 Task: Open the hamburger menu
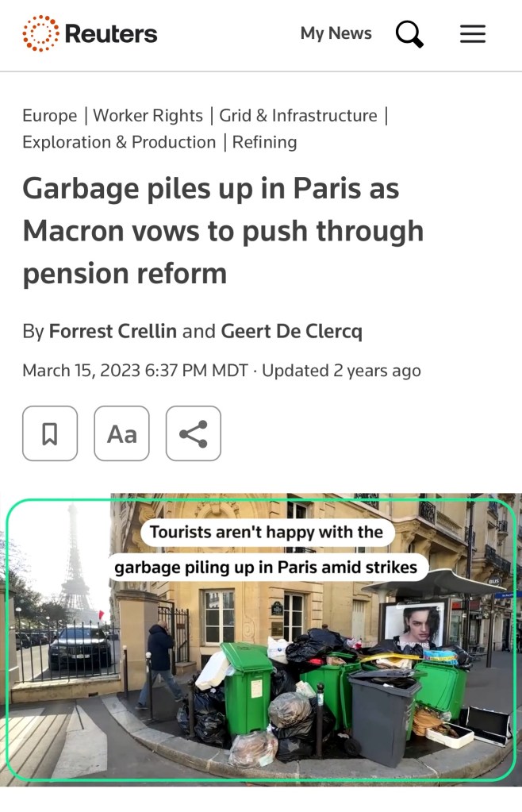[473, 33]
